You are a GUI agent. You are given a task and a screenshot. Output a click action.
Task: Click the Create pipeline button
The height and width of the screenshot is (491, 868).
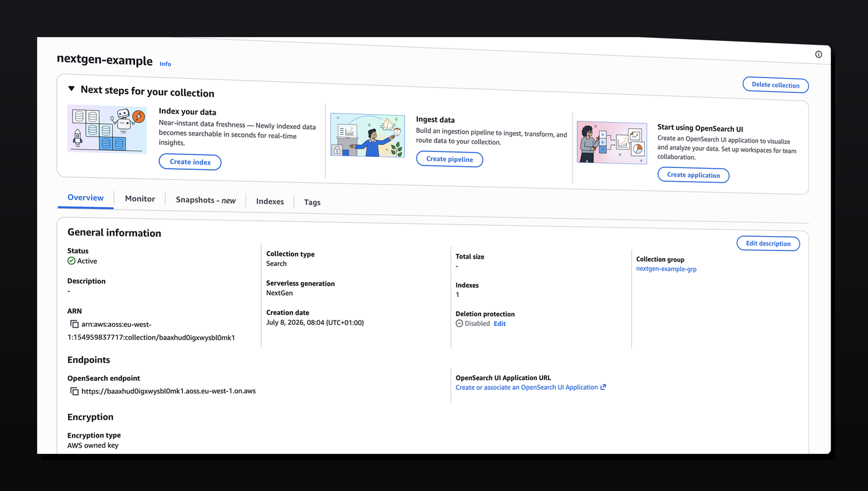[449, 159]
